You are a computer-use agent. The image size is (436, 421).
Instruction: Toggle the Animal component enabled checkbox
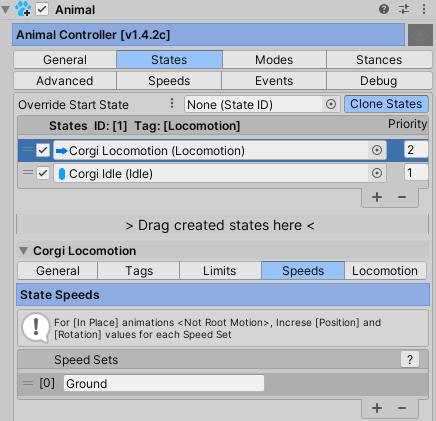[x=42, y=9]
